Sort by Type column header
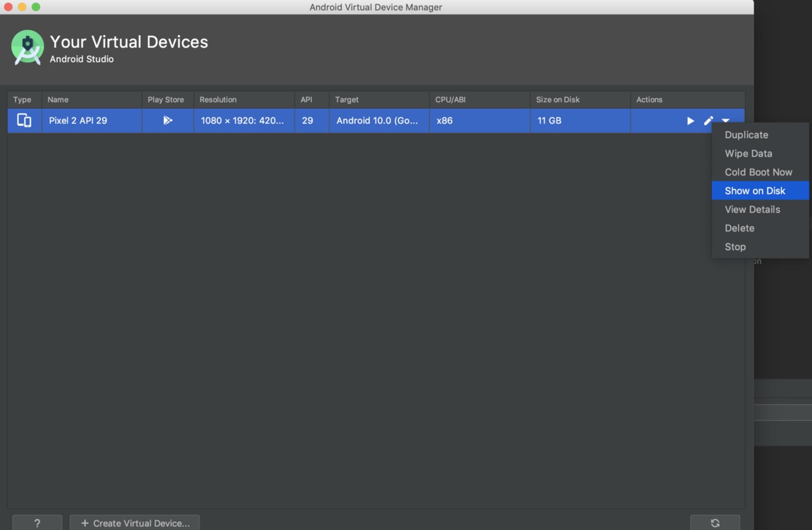Screen dimensions: 812x530 (x=24, y=100)
